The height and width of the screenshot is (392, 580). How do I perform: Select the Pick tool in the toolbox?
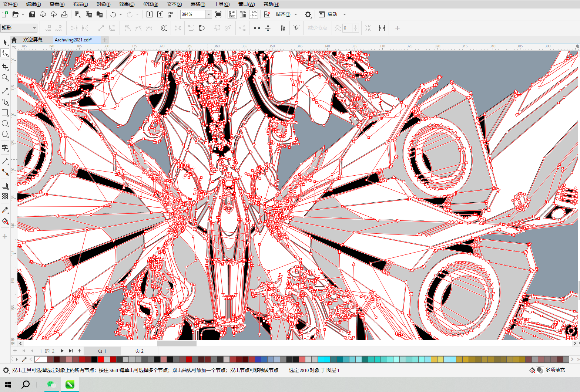[x=5, y=42]
